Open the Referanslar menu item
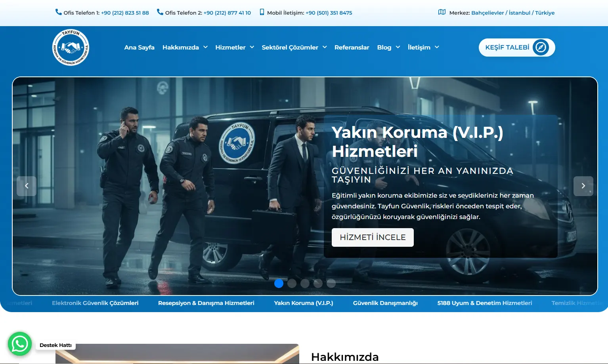608x364 pixels. 352,47
